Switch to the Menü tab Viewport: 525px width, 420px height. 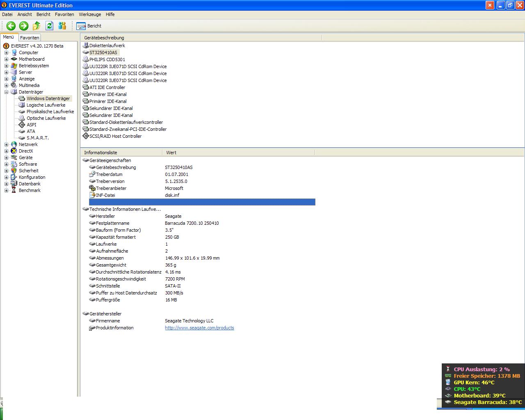tap(9, 37)
